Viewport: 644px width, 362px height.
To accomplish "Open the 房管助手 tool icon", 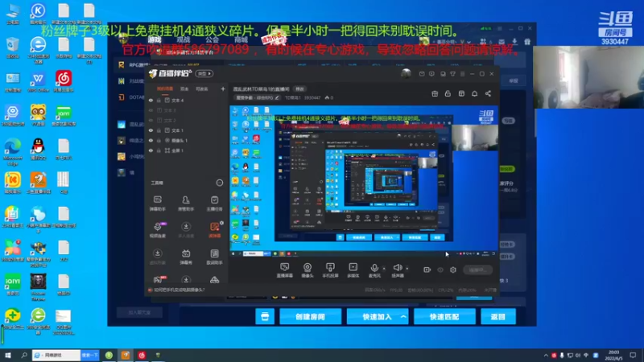I will tap(186, 204).
